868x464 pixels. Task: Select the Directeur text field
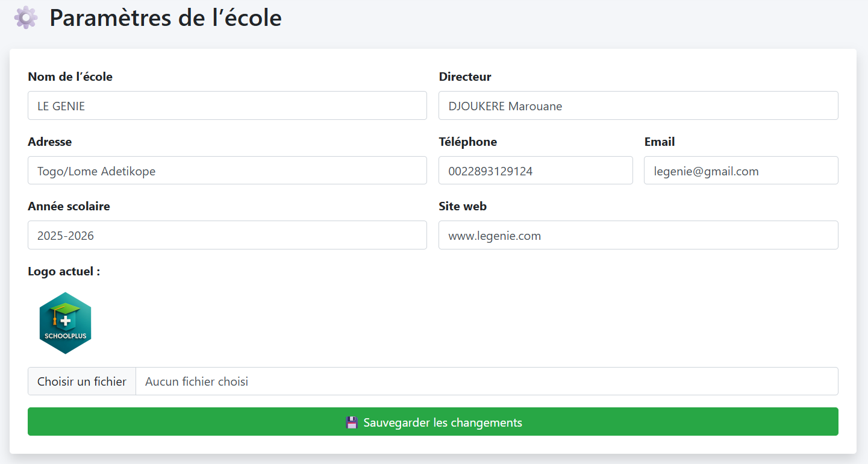[x=638, y=105]
